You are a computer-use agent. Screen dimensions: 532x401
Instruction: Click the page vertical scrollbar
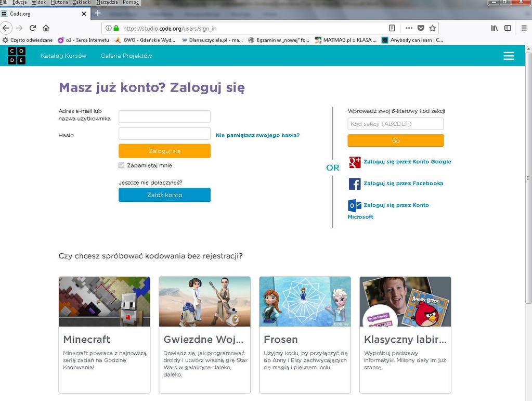pyautogui.click(x=528, y=178)
